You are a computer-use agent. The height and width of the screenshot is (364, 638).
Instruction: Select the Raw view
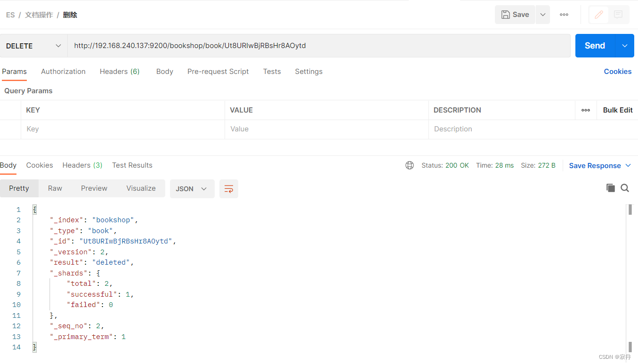click(55, 188)
